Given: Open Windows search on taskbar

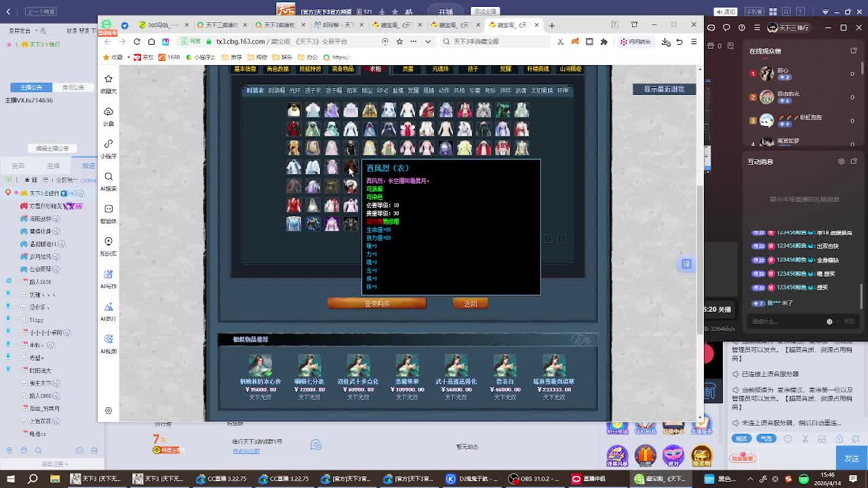Looking at the screenshot, I should click(33, 479).
